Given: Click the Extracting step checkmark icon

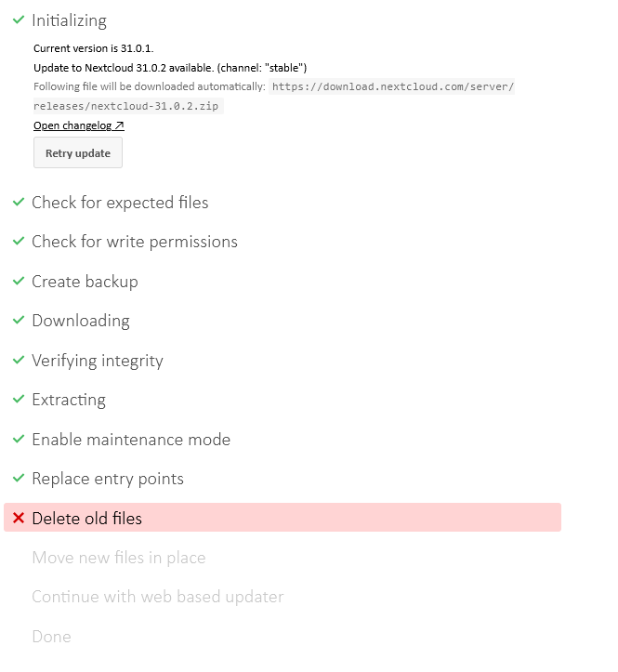Looking at the screenshot, I should click(x=19, y=399).
